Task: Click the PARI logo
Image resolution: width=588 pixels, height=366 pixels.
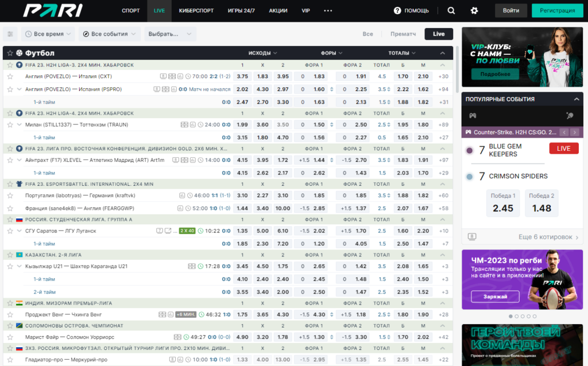Action: [53, 10]
